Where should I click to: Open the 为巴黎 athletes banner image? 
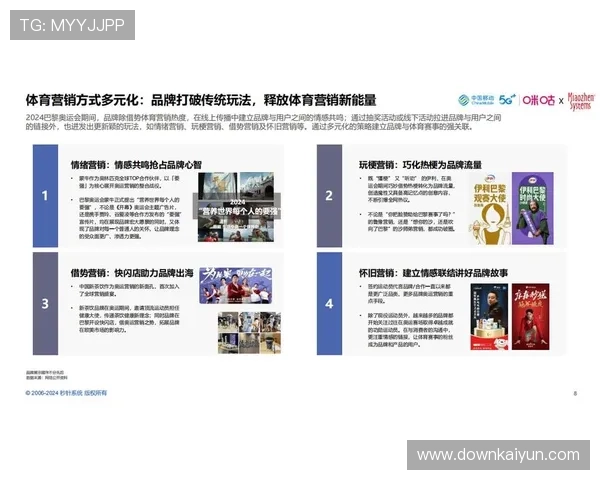tap(236, 286)
